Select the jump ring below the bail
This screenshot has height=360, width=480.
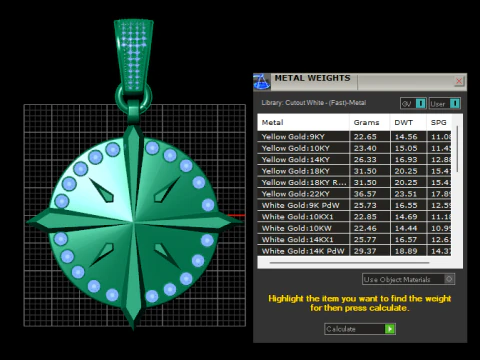tap(117, 98)
